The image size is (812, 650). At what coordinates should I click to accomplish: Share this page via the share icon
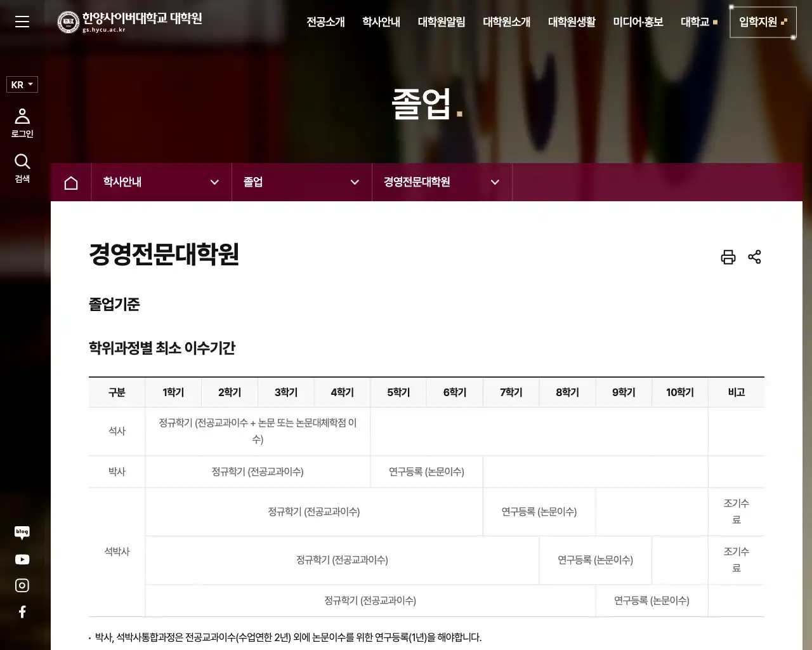point(754,257)
